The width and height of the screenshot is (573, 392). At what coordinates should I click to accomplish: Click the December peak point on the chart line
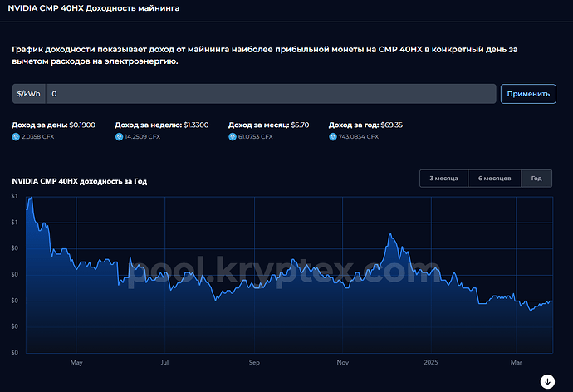pyautogui.click(x=390, y=233)
